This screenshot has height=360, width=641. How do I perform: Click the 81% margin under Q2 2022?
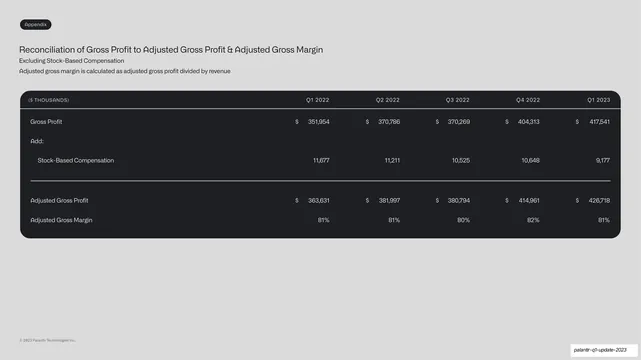coord(394,220)
